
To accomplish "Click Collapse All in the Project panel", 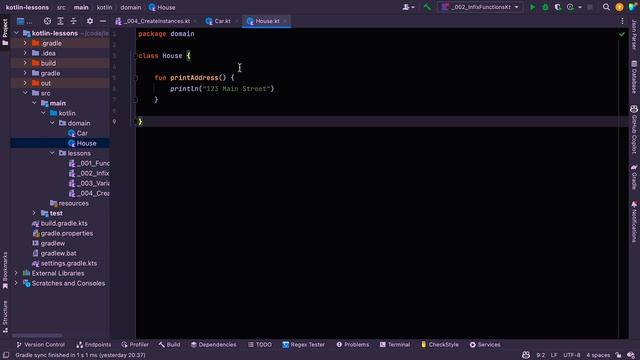I will (x=73, y=21).
